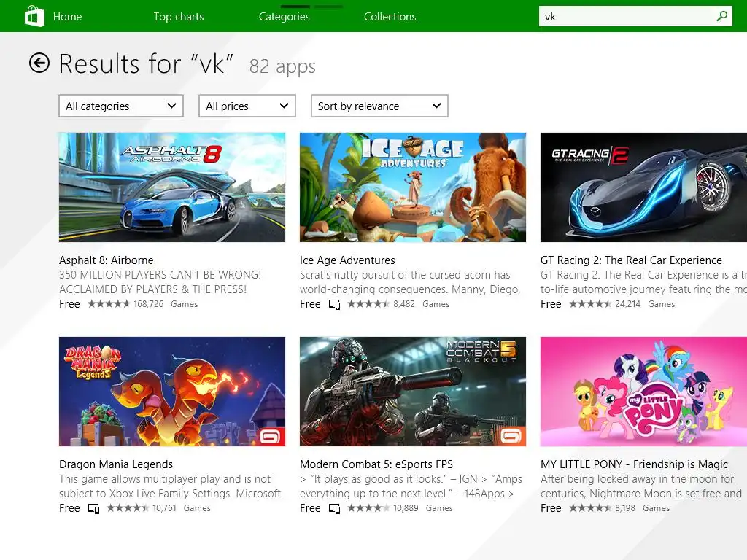Image resolution: width=747 pixels, height=560 pixels.
Task: Click the device icon under Ice Age Adventures
Action: click(334, 304)
